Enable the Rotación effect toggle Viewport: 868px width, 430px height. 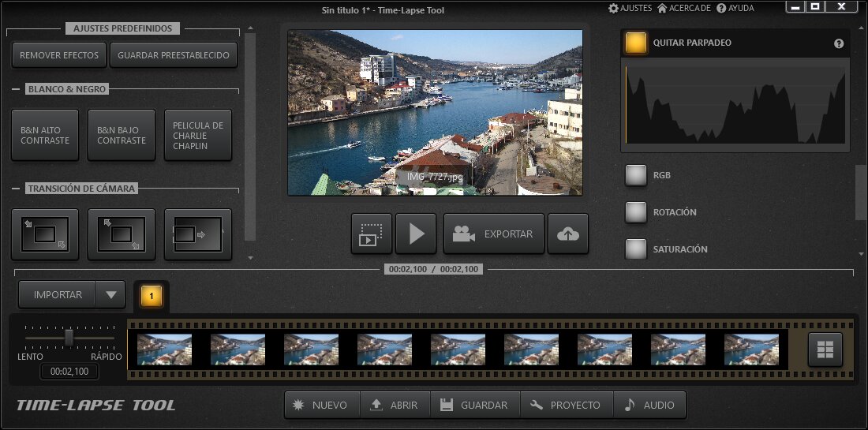pos(636,212)
